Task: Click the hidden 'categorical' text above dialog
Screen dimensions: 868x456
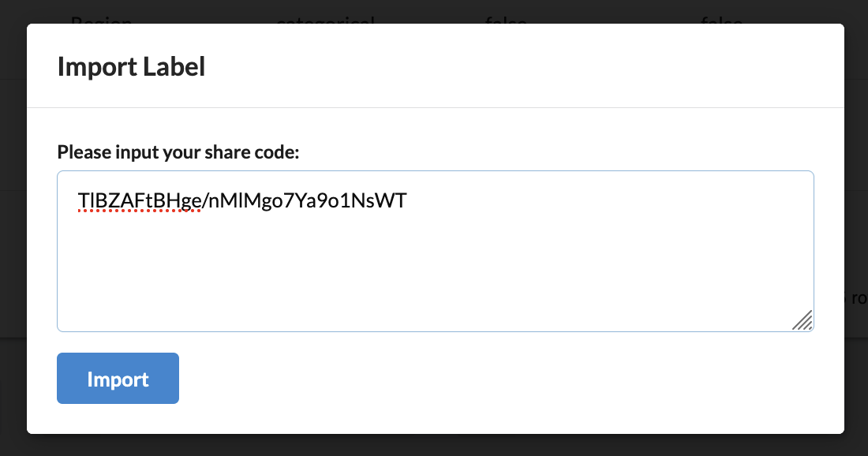Action: [325, 20]
